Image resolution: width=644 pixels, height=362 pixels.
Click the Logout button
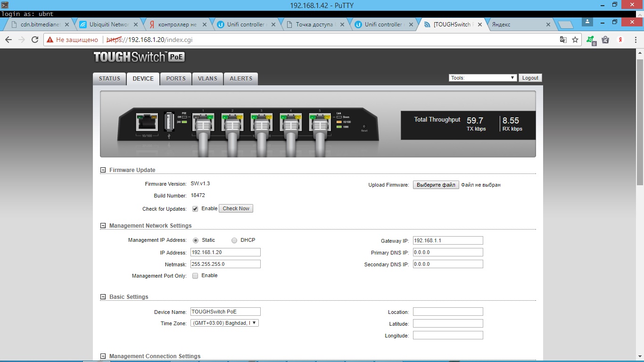click(530, 78)
